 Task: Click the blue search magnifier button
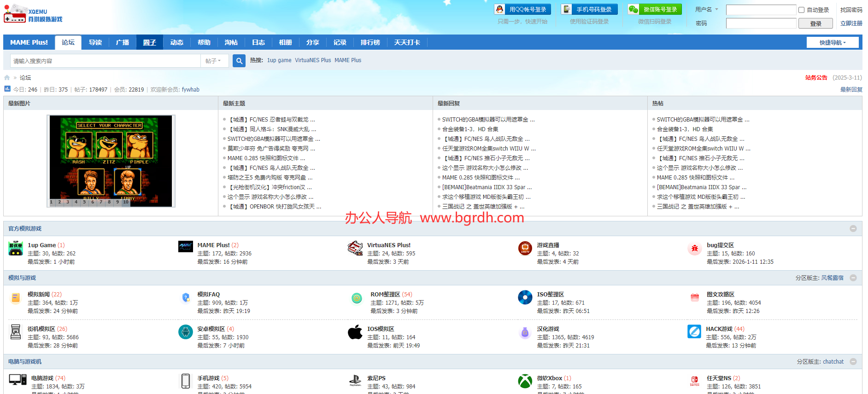pyautogui.click(x=239, y=61)
